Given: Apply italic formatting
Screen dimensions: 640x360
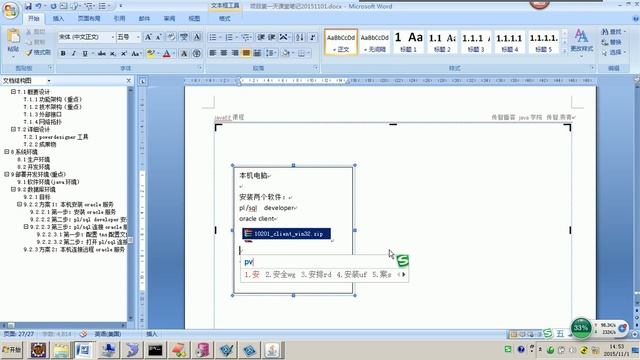Looking at the screenshot, I should point(74,53).
